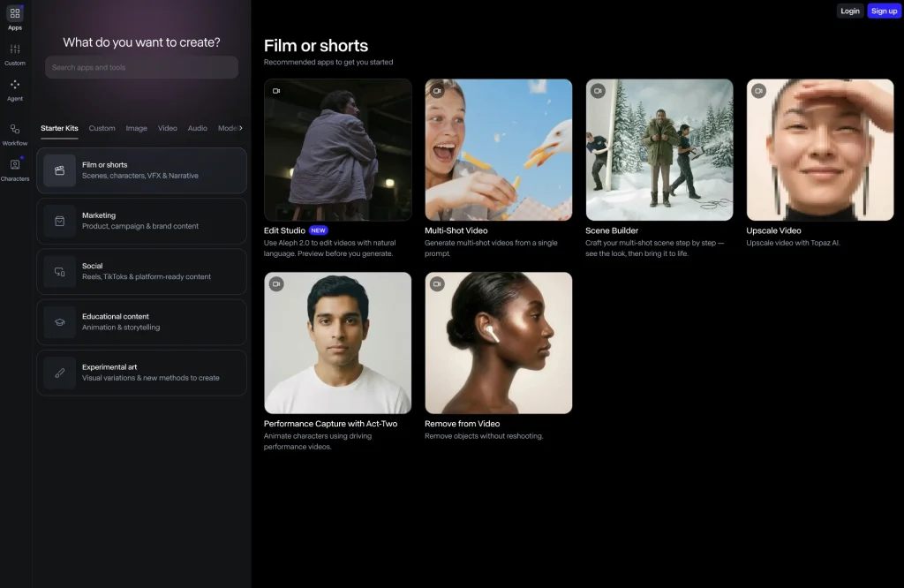Screen dimensions: 904x588
Task: Click the video camera badge on Scene Builder card
Action: 598,91
